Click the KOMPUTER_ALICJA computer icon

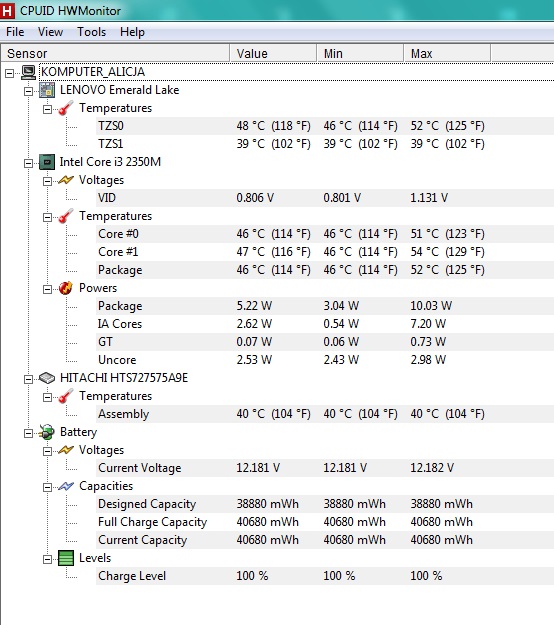point(29,72)
